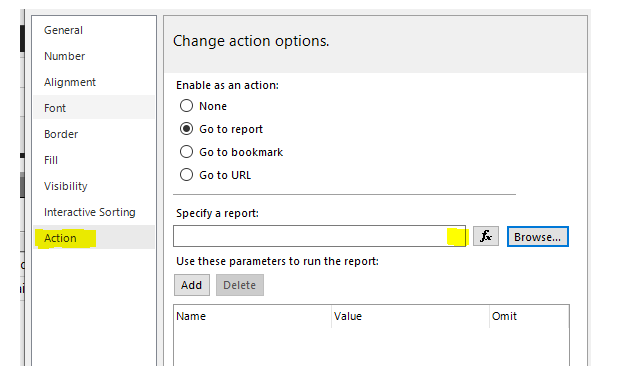This screenshot has width=624, height=366.
Task: Open the Font settings page
Action: [x=94, y=108]
